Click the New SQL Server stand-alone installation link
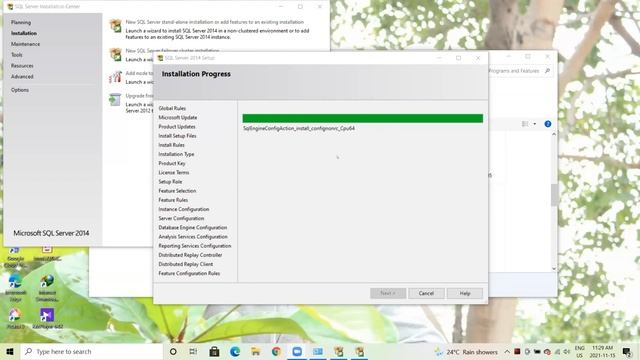Screen dimensions: 640x360 [x=215, y=22]
